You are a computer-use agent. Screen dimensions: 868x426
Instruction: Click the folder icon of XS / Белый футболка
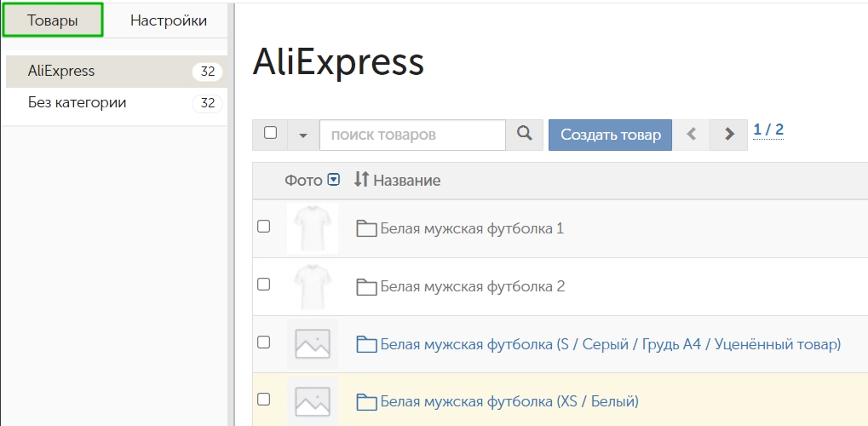pos(366,401)
